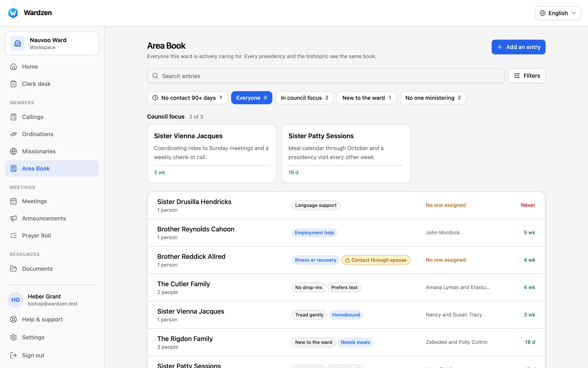The width and height of the screenshot is (588, 368).
Task: Select the New to the ward filter
Action: click(366, 98)
